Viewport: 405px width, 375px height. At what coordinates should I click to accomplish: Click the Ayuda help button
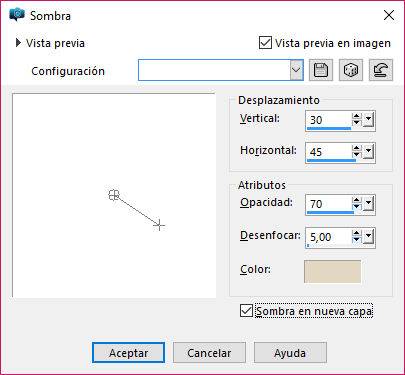pos(290,353)
